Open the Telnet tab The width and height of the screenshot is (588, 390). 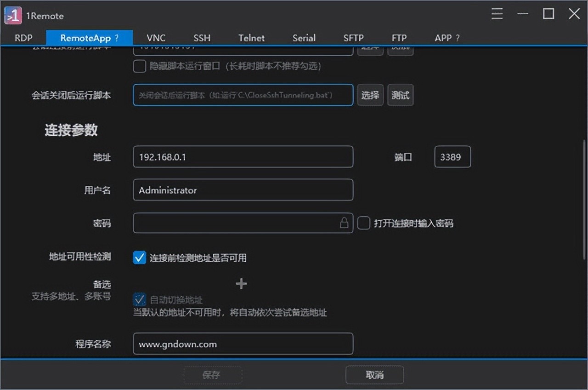point(251,38)
